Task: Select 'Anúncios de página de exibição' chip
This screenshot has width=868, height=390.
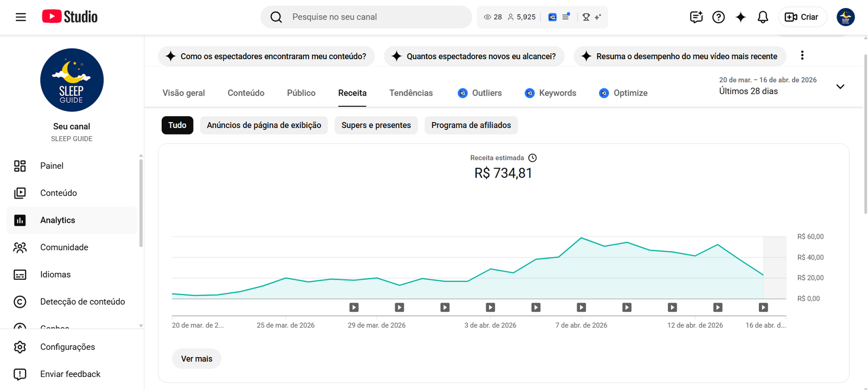Action: click(264, 125)
